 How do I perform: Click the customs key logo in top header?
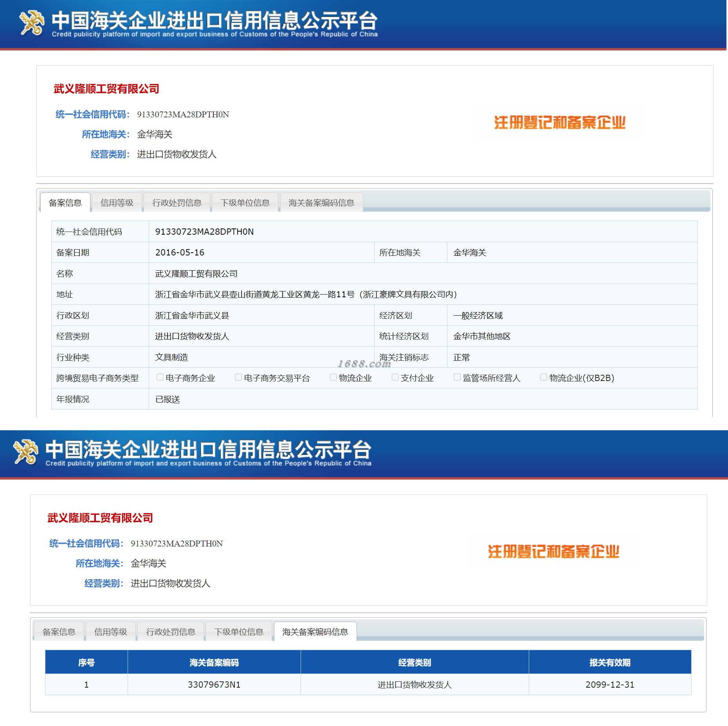[32, 23]
